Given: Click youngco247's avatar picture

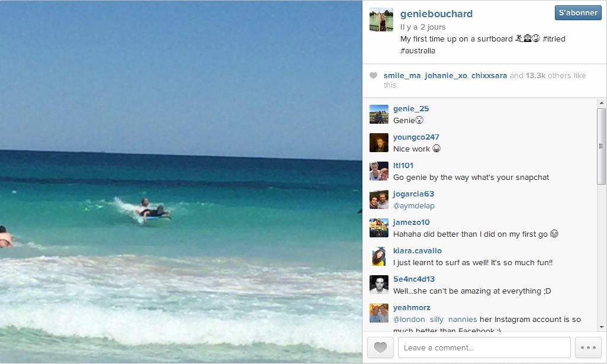Looking at the screenshot, I should tap(379, 143).
